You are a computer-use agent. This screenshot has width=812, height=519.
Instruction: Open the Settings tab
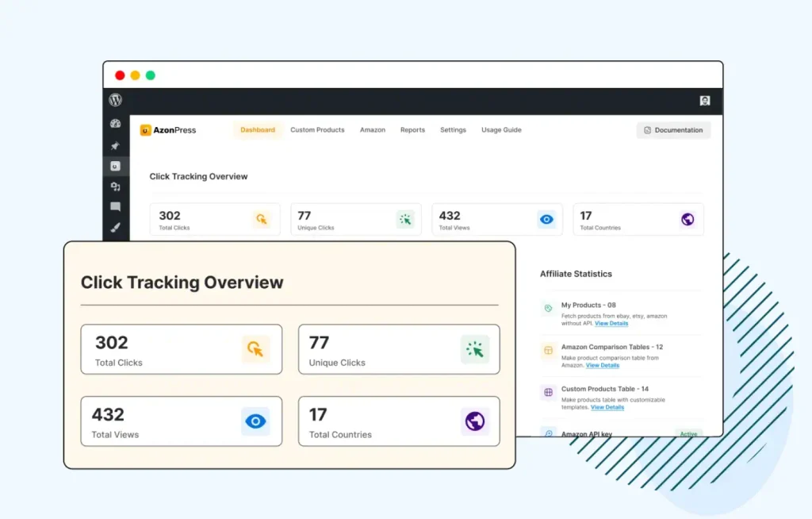[453, 129]
